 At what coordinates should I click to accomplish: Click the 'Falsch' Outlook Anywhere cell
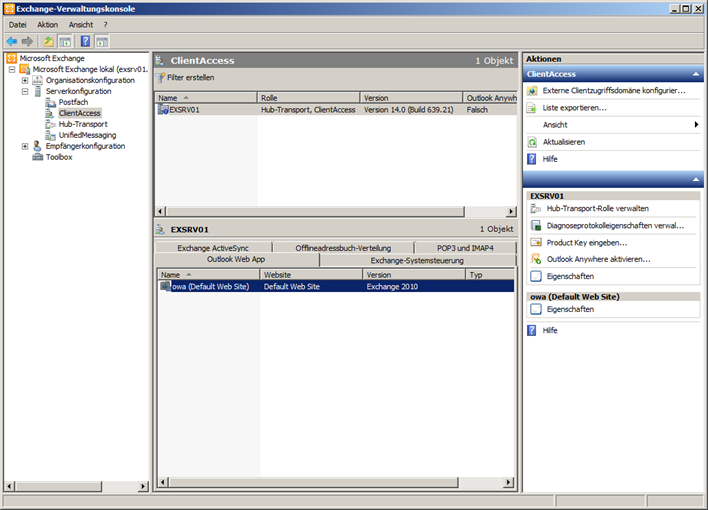click(477, 110)
